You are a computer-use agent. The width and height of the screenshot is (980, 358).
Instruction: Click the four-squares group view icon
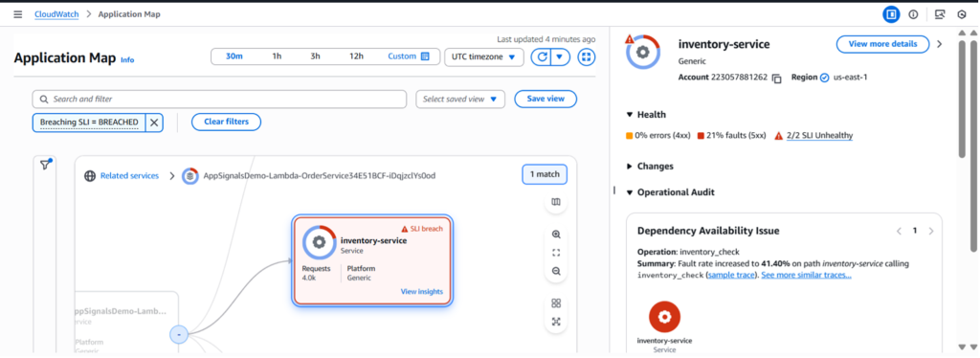556,303
